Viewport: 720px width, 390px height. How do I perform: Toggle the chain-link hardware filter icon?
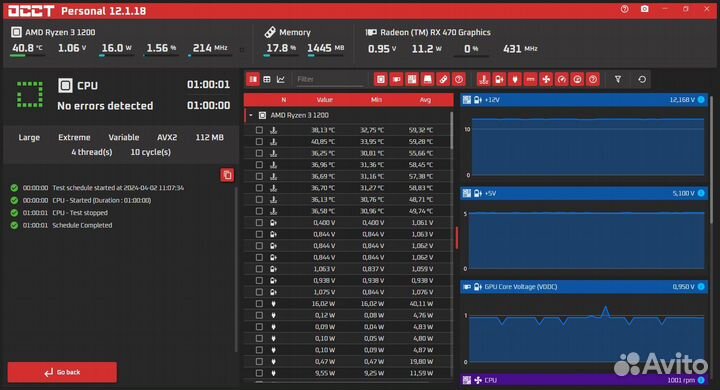[443, 79]
